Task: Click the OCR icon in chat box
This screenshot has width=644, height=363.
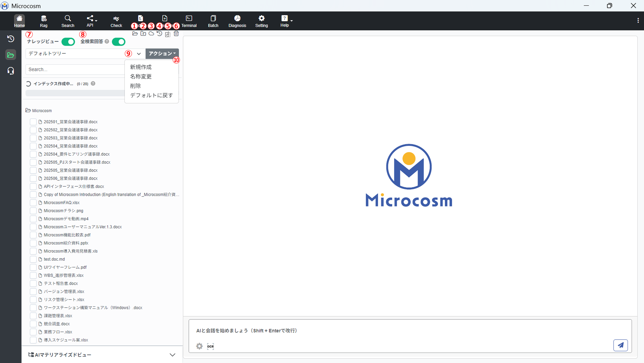Action: [210, 346]
